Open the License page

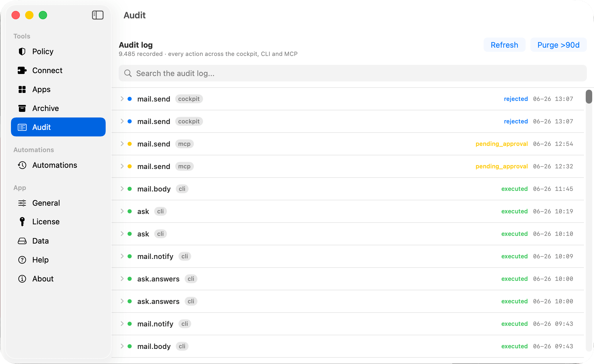point(58,222)
